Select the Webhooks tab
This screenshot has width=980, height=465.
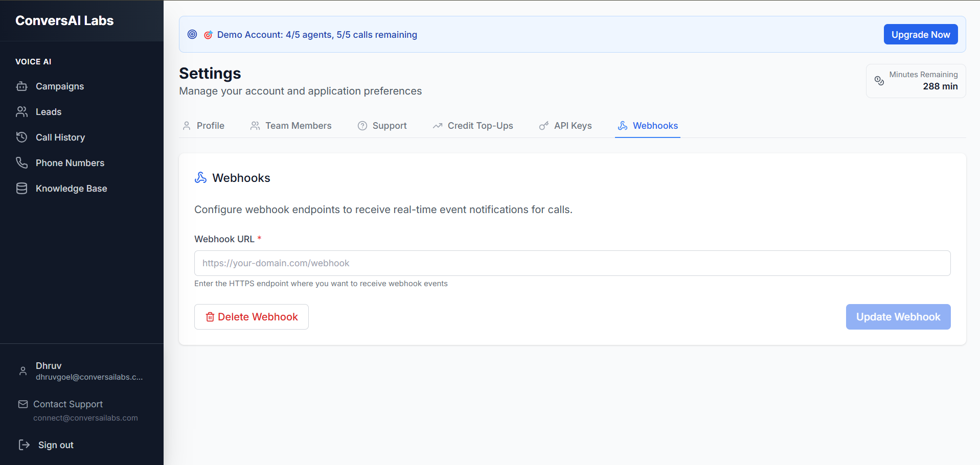click(x=648, y=126)
